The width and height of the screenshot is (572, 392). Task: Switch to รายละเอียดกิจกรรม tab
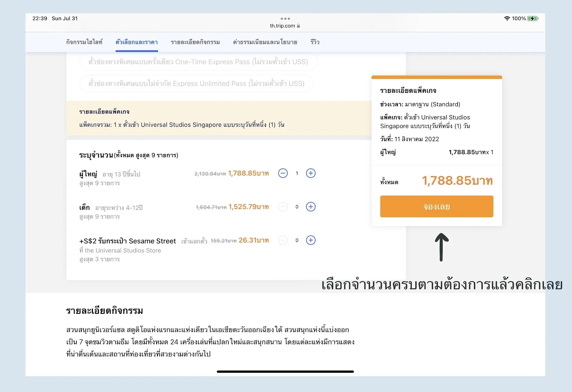(195, 42)
